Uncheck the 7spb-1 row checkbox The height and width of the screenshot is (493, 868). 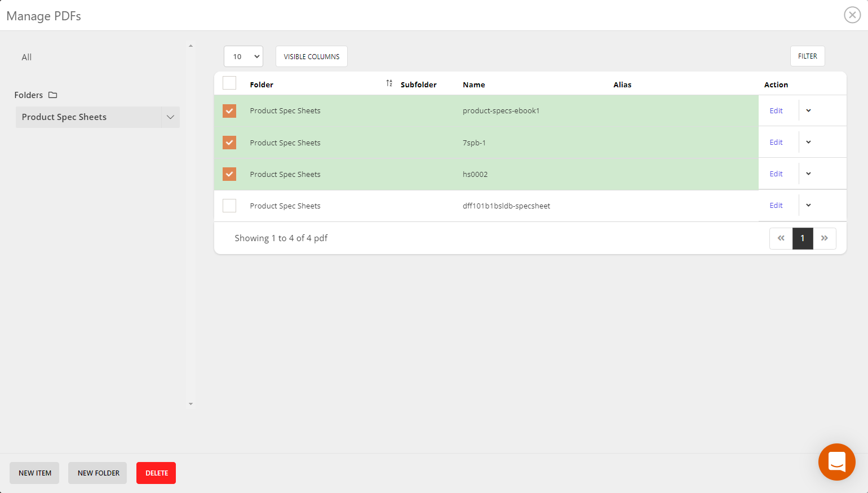tap(229, 143)
